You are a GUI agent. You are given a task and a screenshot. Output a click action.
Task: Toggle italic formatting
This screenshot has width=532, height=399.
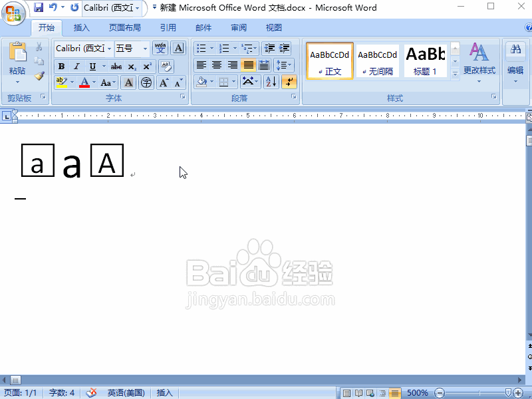click(x=76, y=66)
